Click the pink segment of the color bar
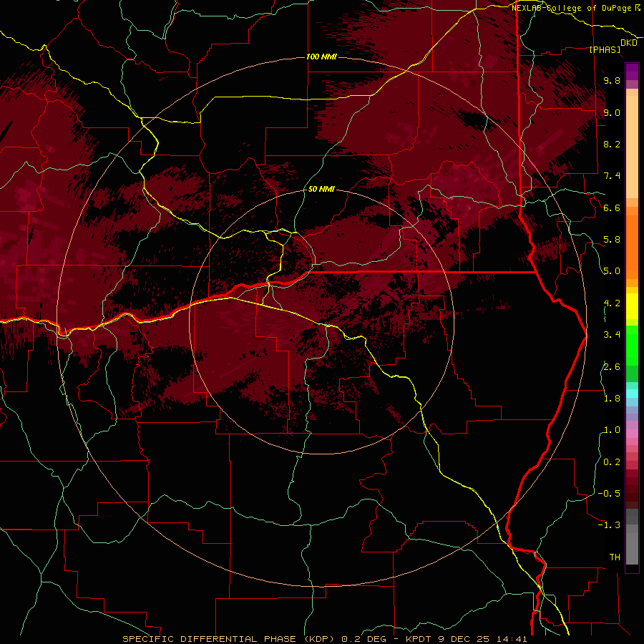The image size is (644, 644). [x=632, y=434]
